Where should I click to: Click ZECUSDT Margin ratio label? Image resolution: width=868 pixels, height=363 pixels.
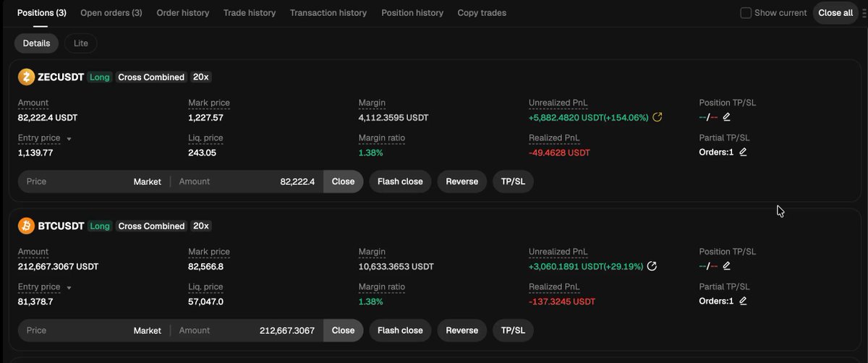click(x=382, y=138)
